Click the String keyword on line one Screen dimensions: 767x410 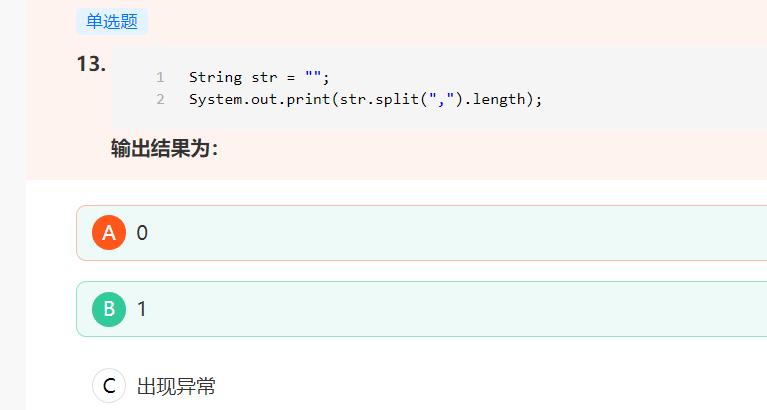coord(213,77)
